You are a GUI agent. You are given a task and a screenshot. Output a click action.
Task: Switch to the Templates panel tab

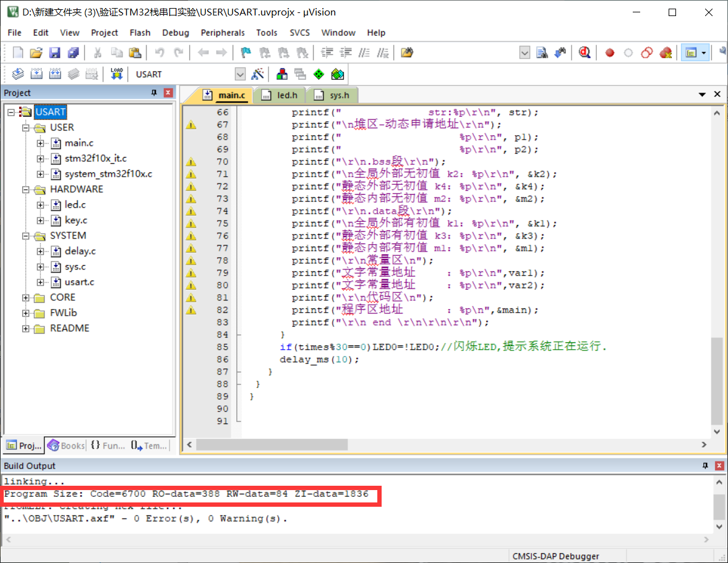point(149,446)
